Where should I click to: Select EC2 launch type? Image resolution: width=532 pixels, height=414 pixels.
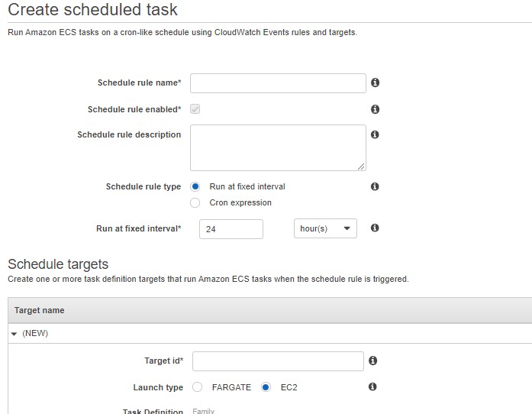click(266, 387)
